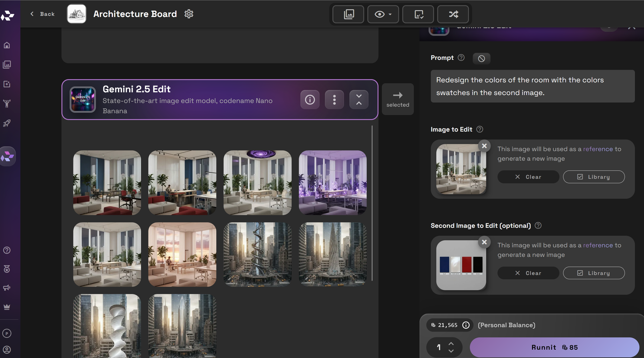Screen dimensions: 644x358
Task: Open the crown premium sidebar icon
Action: (7, 307)
